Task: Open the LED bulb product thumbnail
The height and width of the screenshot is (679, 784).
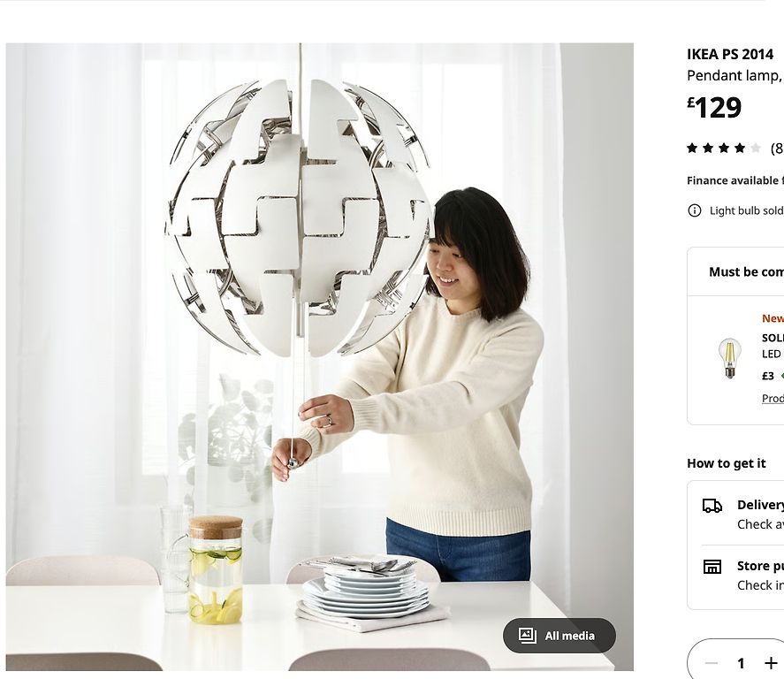Action: [729, 358]
